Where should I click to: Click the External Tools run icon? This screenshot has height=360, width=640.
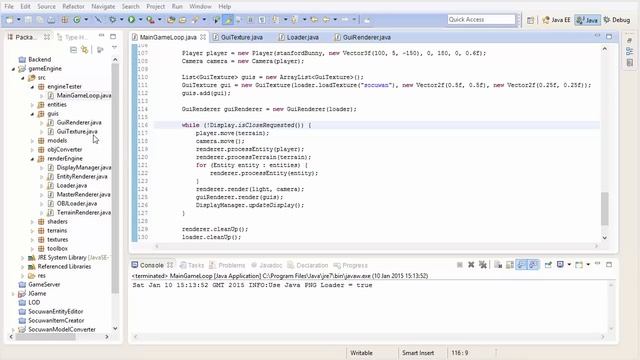tap(150, 20)
